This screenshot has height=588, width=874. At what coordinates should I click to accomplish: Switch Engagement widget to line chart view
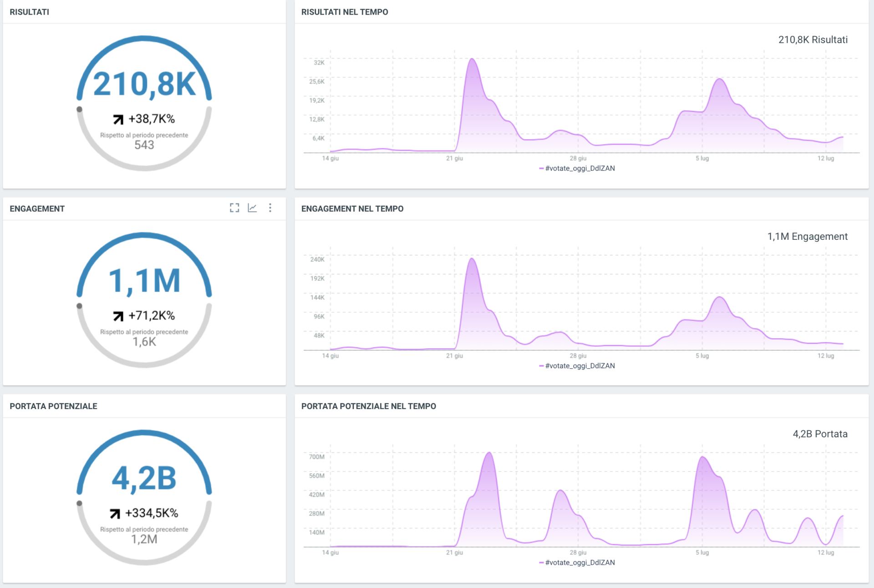[x=252, y=208]
